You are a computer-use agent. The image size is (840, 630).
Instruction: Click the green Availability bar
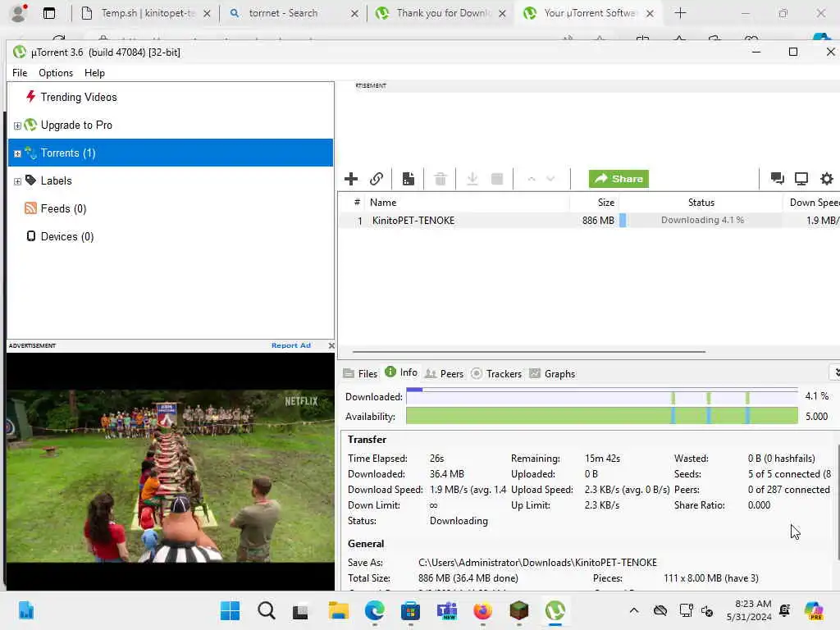click(601, 416)
